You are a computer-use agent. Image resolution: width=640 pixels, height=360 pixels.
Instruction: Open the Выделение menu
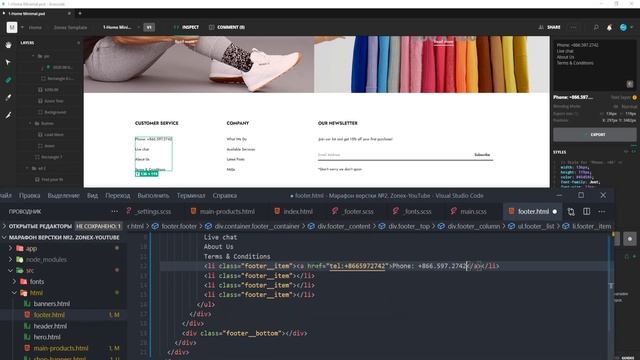tap(63, 196)
